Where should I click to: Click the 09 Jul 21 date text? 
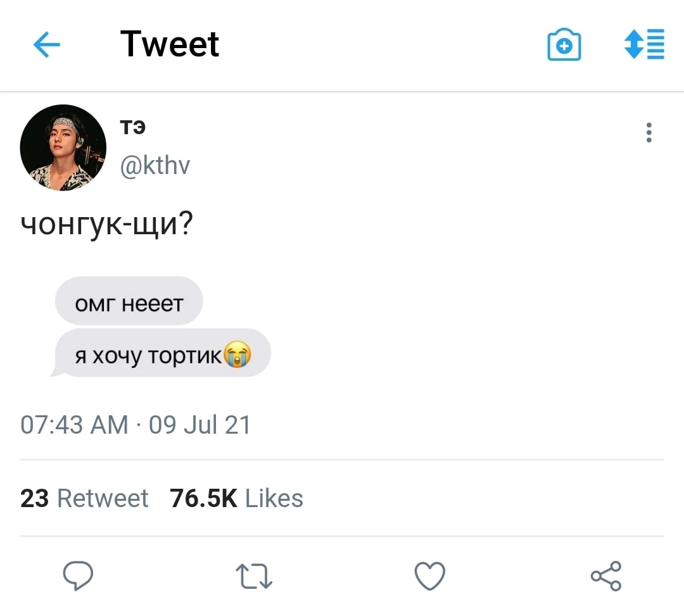click(199, 424)
